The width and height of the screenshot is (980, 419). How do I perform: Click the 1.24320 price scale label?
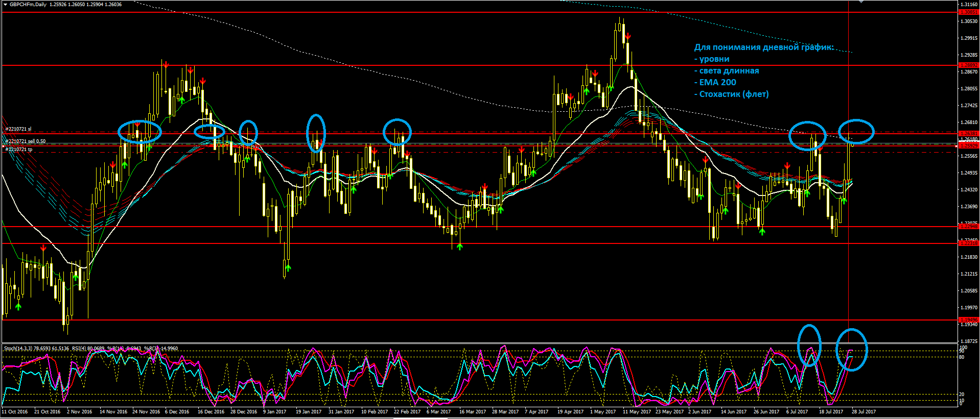pyautogui.click(x=969, y=190)
